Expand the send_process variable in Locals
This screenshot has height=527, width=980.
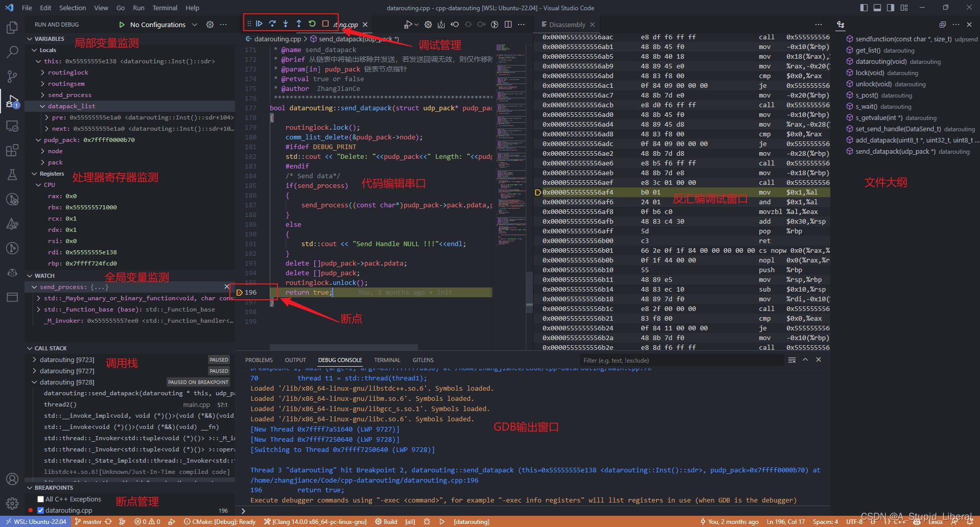click(42, 95)
